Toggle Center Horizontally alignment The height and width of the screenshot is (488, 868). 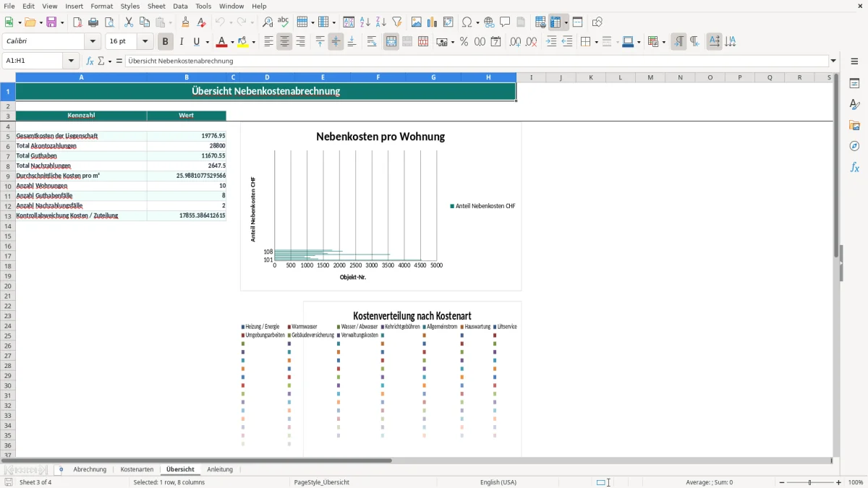285,42
